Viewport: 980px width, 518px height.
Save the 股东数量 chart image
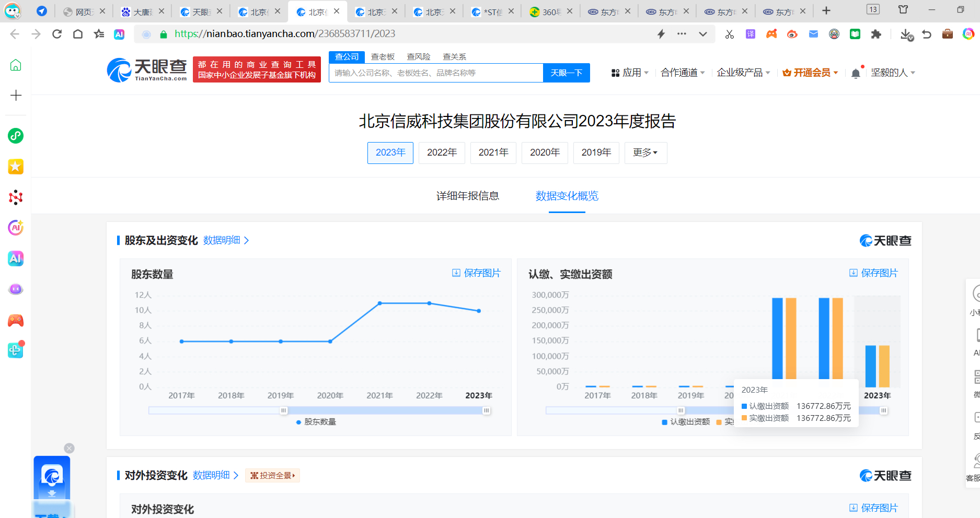tap(476, 273)
